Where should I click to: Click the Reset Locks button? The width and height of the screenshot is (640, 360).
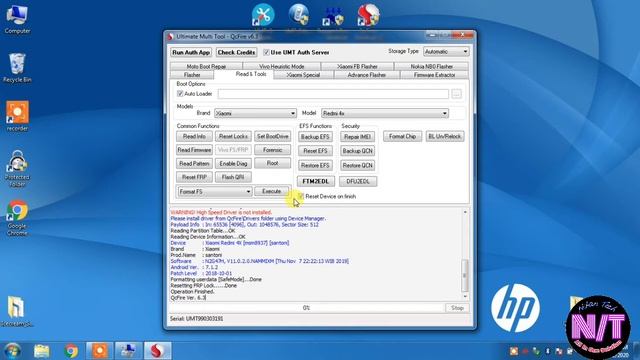(x=233, y=136)
